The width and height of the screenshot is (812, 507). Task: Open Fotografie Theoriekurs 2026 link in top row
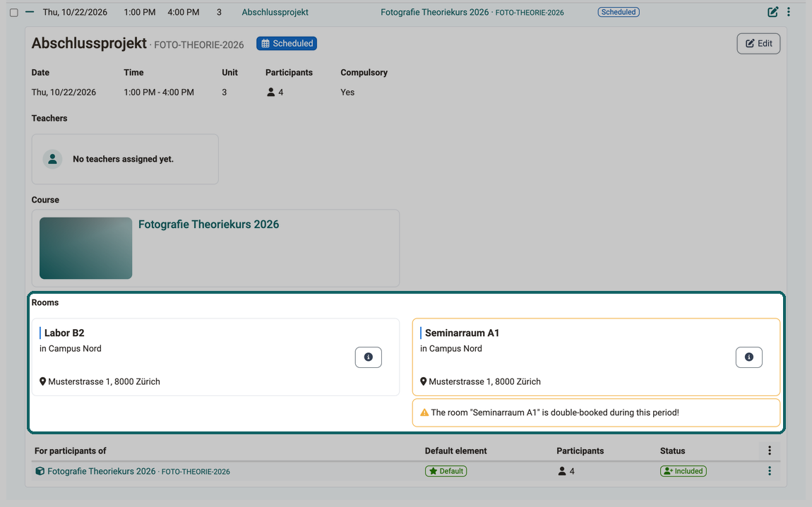[434, 12]
